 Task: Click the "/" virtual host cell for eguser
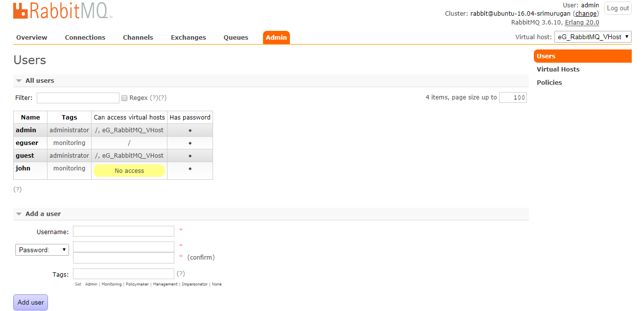[129, 143]
